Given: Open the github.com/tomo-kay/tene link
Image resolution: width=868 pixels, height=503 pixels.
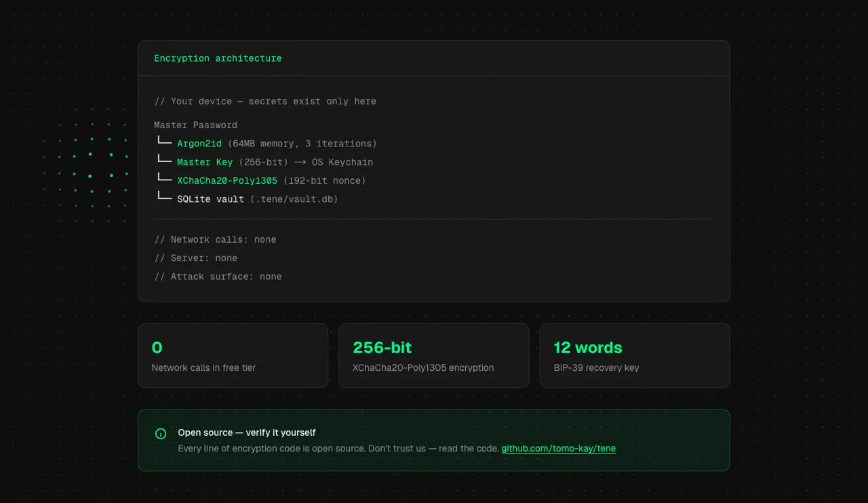Looking at the screenshot, I should (559, 448).
